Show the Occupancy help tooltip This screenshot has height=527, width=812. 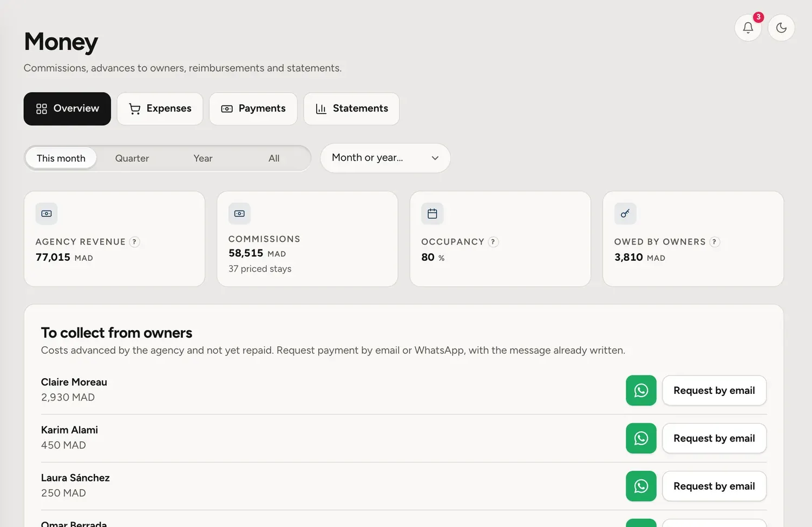coord(493,242)
